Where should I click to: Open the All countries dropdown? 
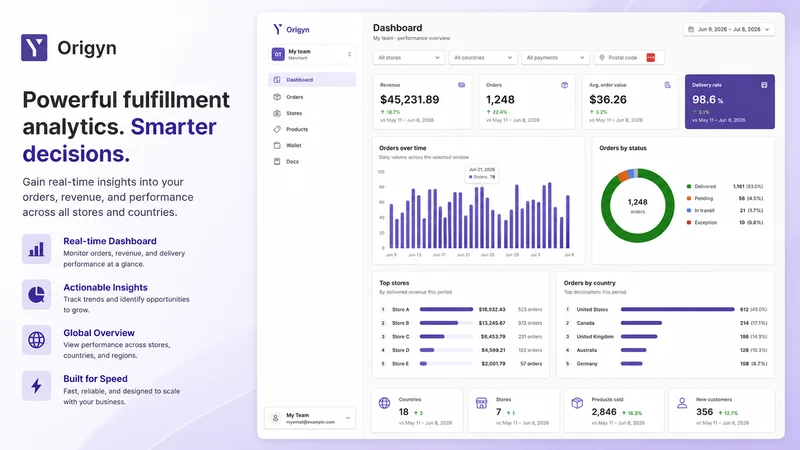[483, 58]
